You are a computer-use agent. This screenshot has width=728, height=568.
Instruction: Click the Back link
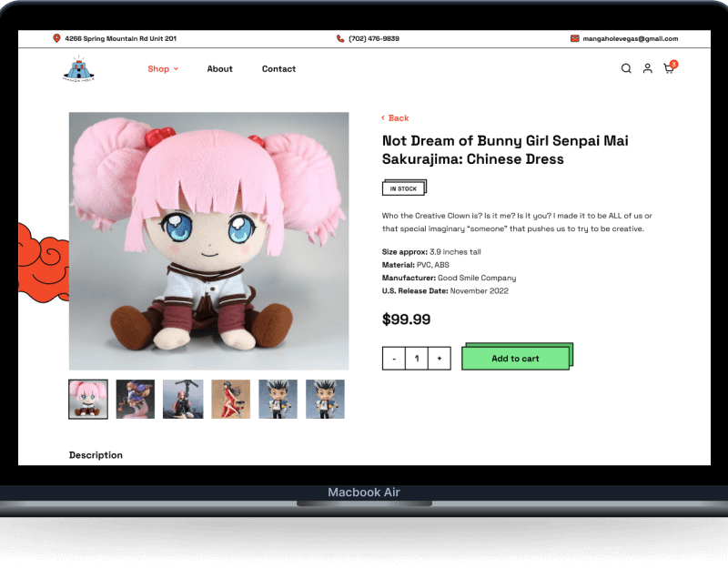click(395, 118)
